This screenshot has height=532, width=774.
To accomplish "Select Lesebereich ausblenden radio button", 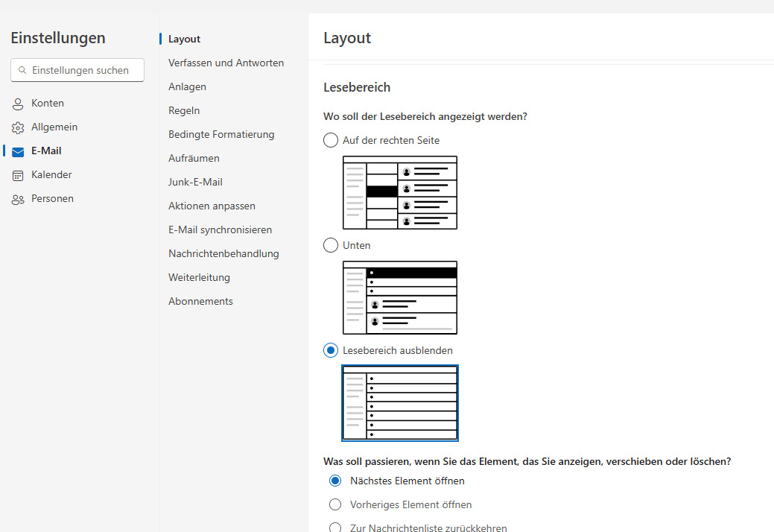I will (x=331, y=350).
